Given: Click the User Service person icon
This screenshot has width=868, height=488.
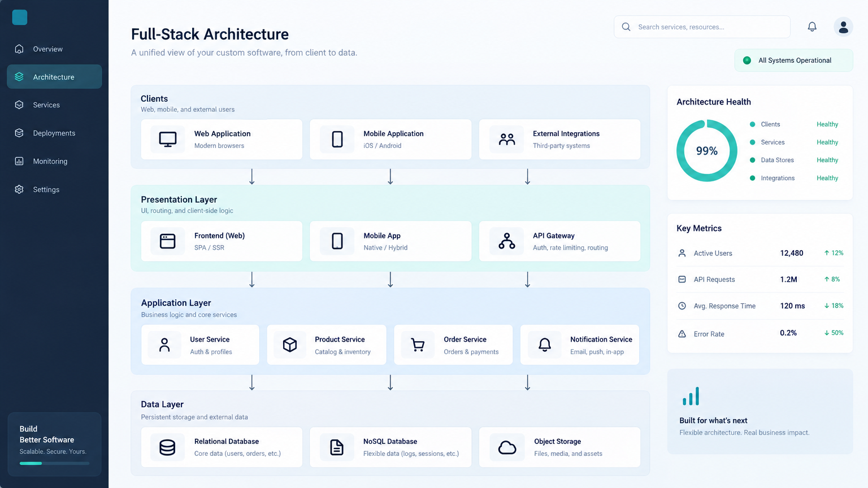Looking at the screenshot, I should pyautogui.click(x=164, y=345).
